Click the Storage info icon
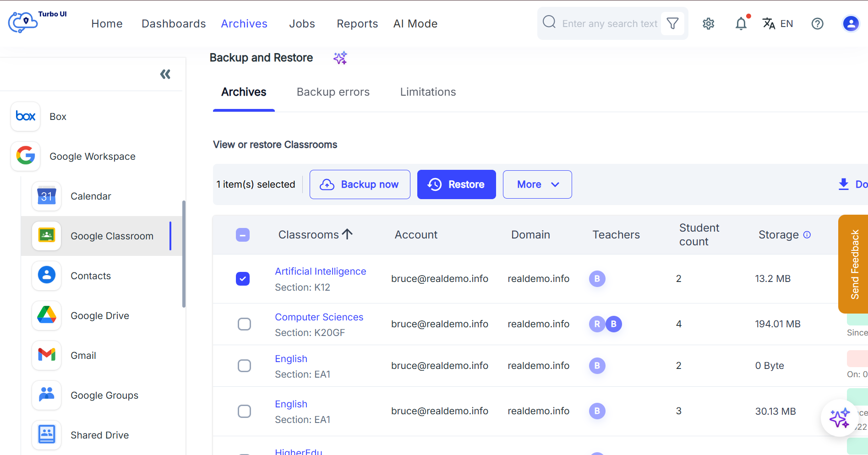This screenshot has width=868, height=455. [x=807, y=235]
